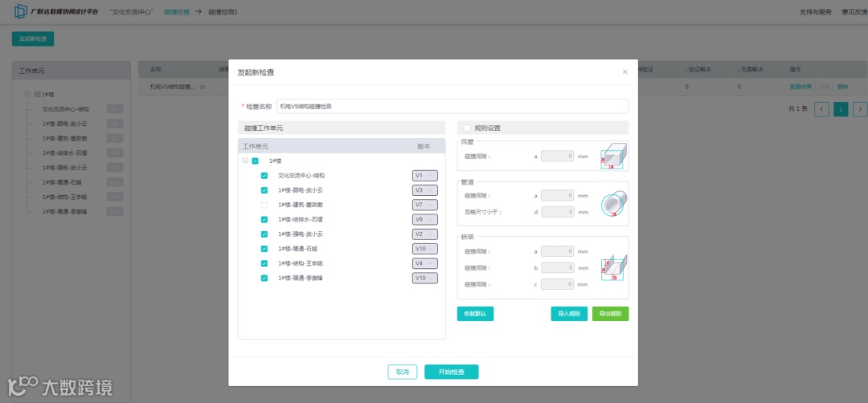Select 1#楼-建筑 row in background tree
Screen dimensions: 868x403
tap(64, 138)
